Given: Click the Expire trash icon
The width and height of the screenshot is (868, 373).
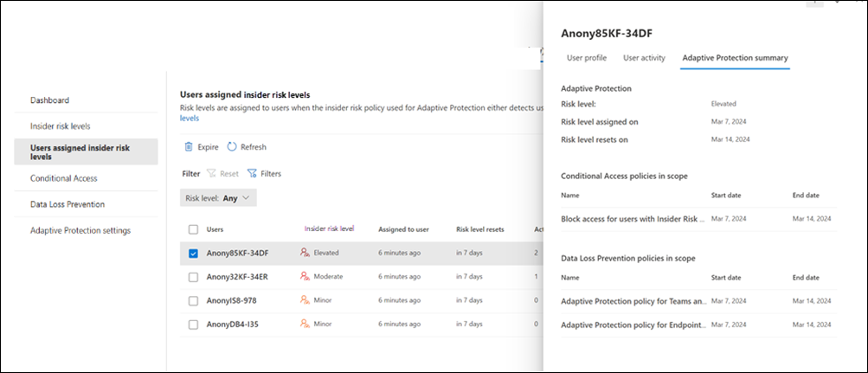Looking at the screenshot, I should (188, 147).
